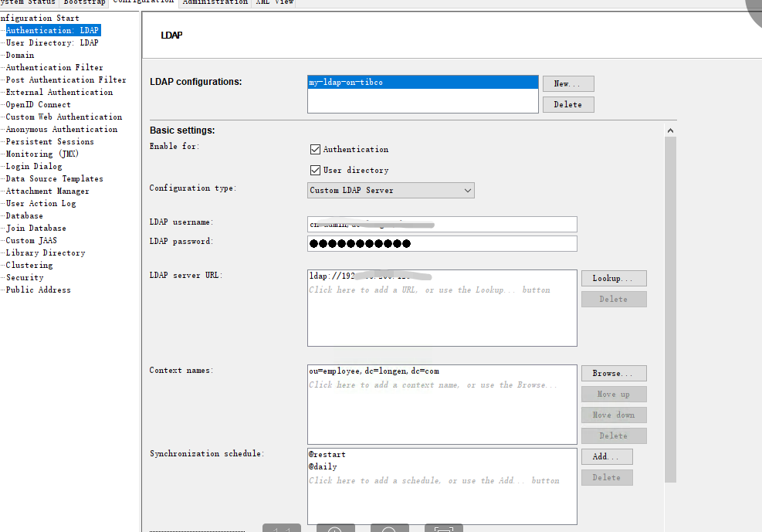762x532 pixels.
Task: Select my-ldap-on-tibco configuration entry
Action: pos(423,83)
